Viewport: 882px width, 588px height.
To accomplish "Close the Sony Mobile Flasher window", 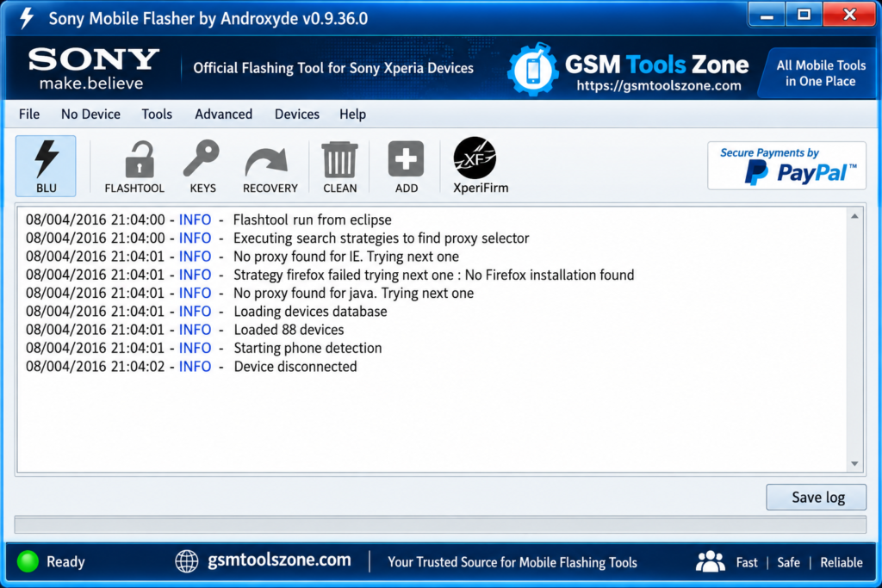I will (x=849, y=15).
